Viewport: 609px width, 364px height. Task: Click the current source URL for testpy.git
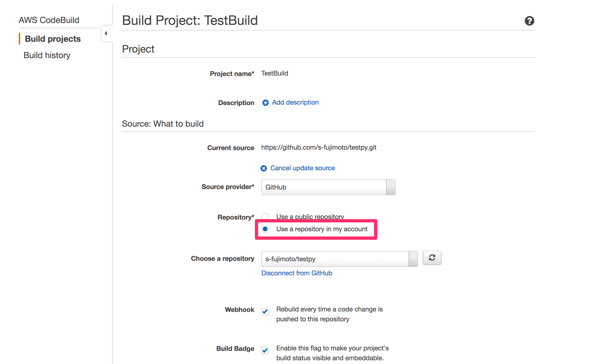click(x=319, y=148)
